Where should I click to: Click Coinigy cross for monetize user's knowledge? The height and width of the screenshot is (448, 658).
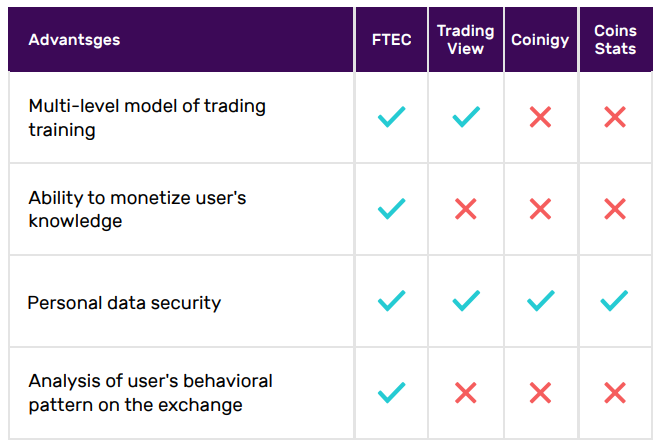tap(540, 209)
